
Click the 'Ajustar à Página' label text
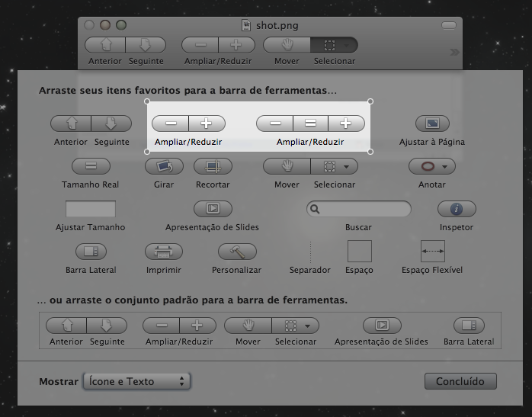[432, 142]
